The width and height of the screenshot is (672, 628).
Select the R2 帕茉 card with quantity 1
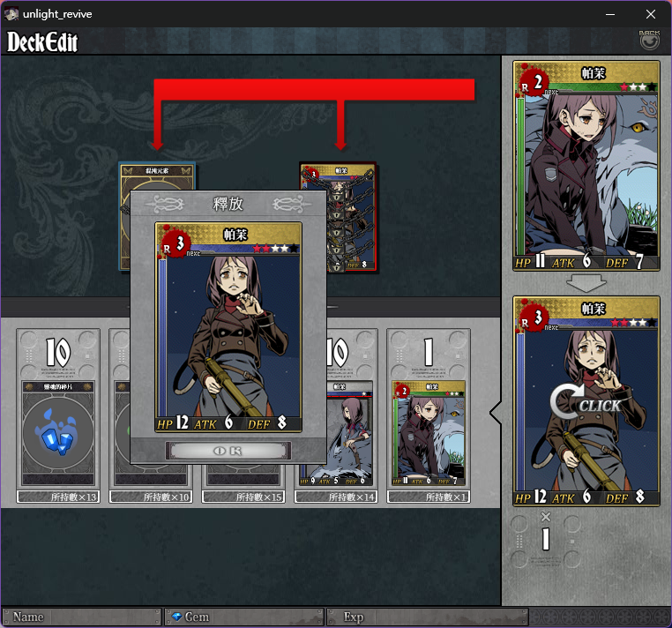click(429, 432)
